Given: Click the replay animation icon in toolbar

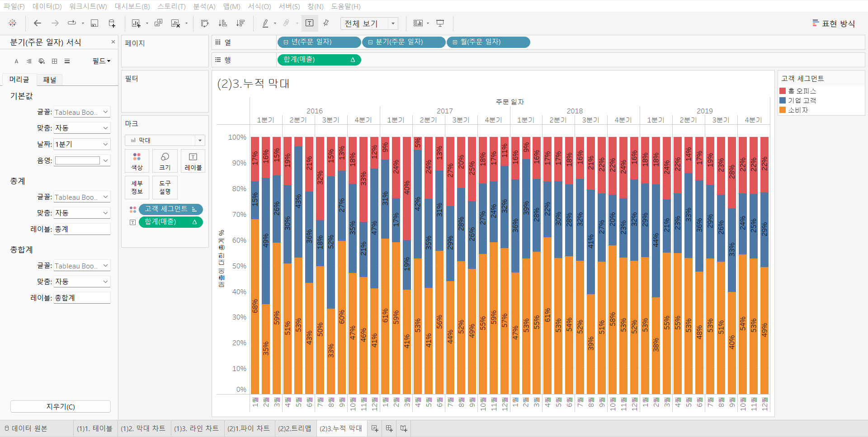Looking at the screenshot, I should pyautogui.click(x=72, y=23).
